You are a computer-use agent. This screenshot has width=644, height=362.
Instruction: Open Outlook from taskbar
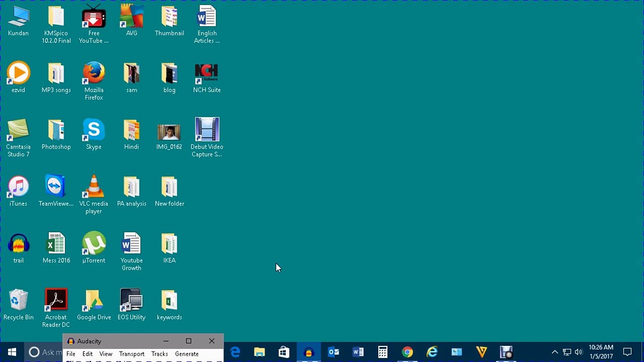334,352
